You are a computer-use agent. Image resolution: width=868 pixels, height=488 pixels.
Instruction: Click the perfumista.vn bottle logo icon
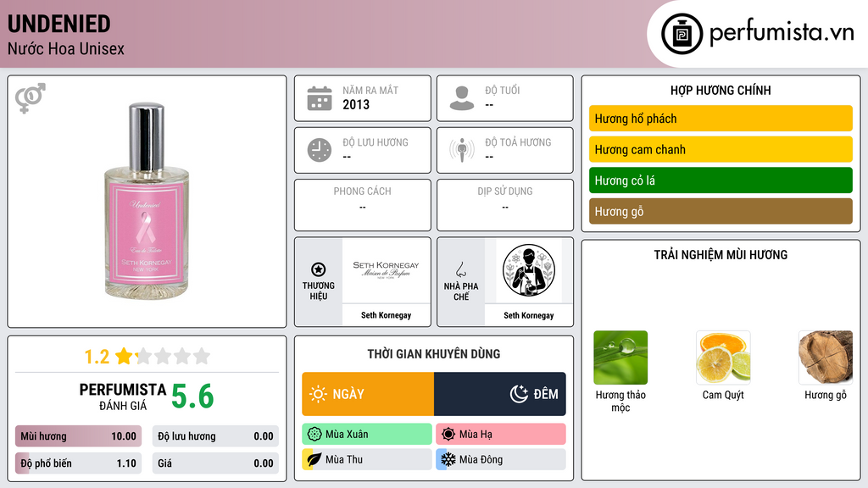(682, 34)
